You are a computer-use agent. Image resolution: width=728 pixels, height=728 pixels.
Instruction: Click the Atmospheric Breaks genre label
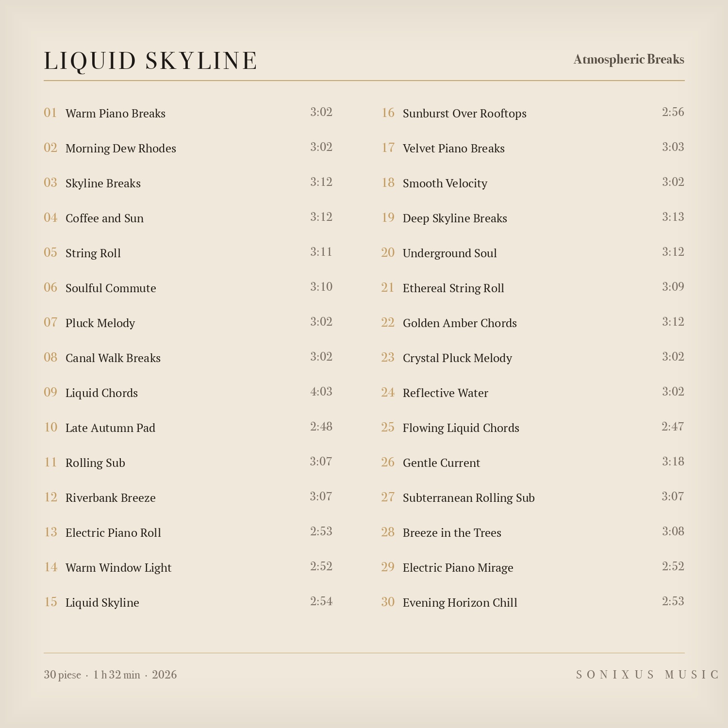(x=629, y=59)
